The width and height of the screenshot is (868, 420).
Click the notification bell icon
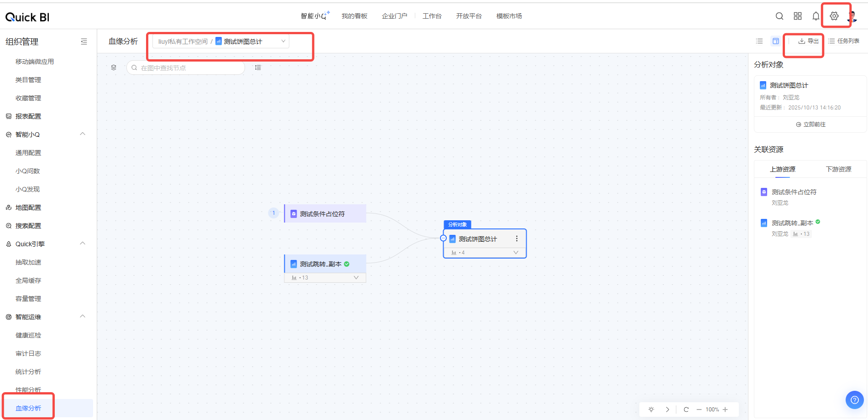point(816,16)
